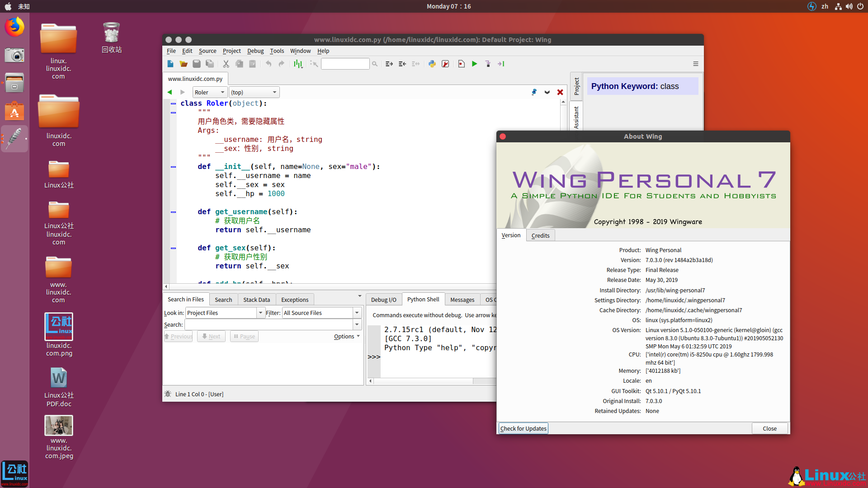Click the Step Into debug icon
Screen dimensions: 868x488
click(487, 64)
